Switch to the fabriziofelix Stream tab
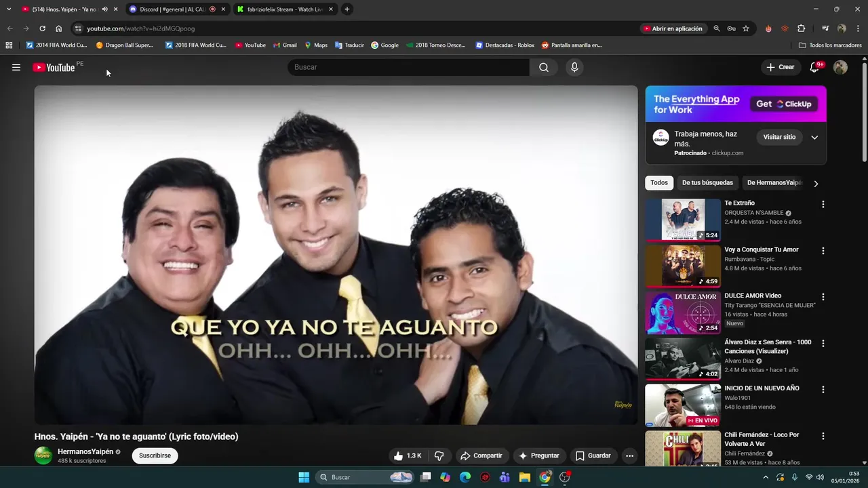This screenshot has width=868, height=488. click(x=285, y=9)
